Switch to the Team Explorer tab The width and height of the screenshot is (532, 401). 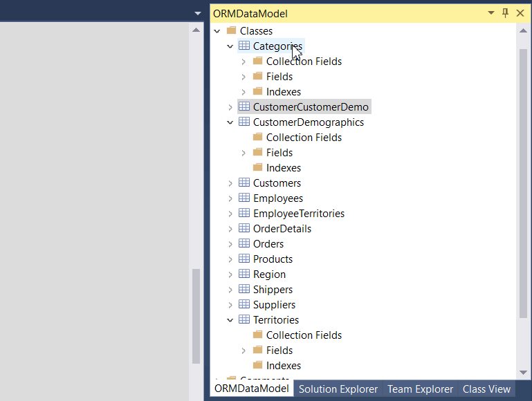pyautogui.click(x=420, y=389)
